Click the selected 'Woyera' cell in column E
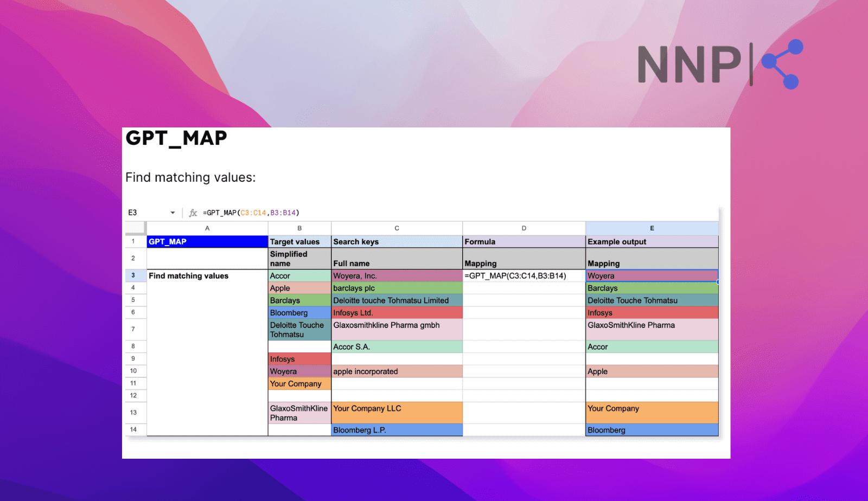 [x=652, y=275]
